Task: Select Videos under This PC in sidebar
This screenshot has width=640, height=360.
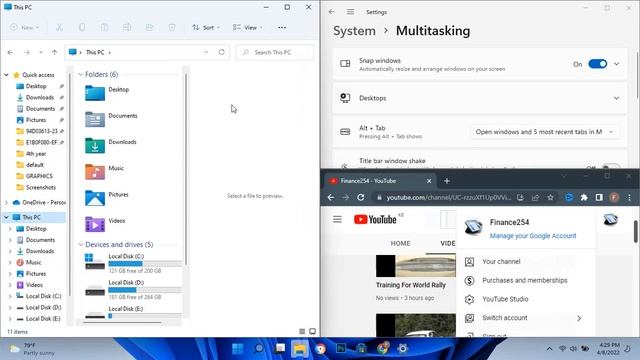Action: 34,285
